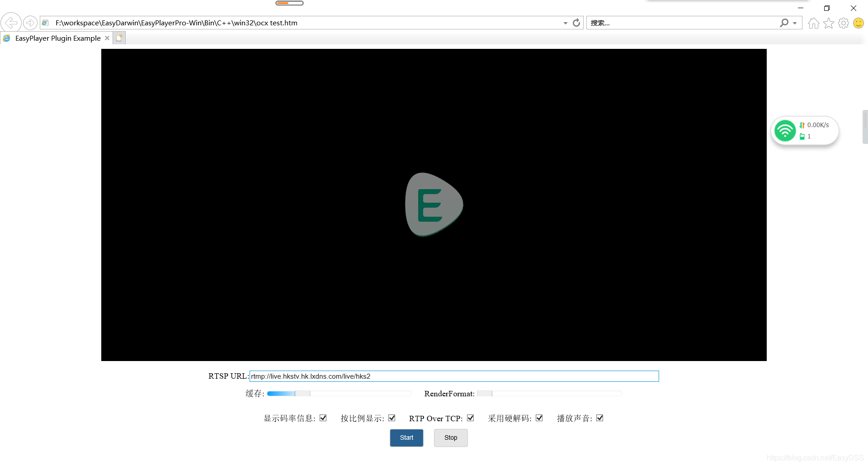
Task: Close the EasyPlayer Plugin Example tab
Action: click(x=107, y=38)
